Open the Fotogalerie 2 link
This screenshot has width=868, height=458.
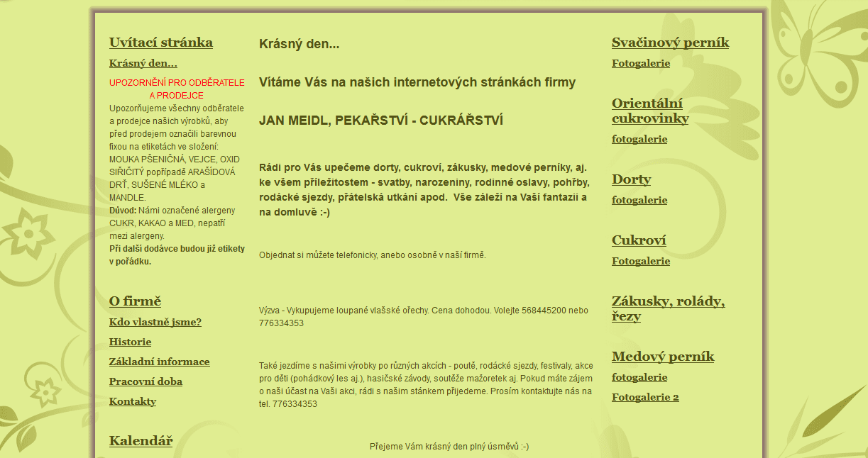(645, 397)
